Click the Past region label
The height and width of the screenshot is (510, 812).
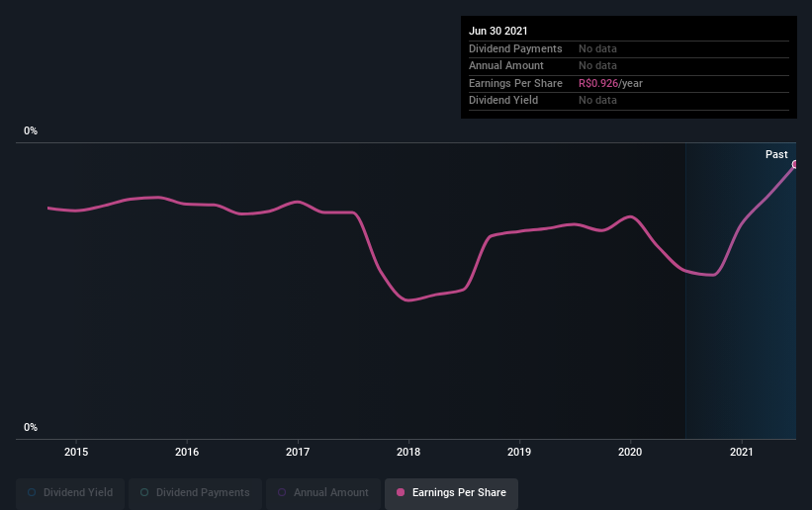coord(776,154)
